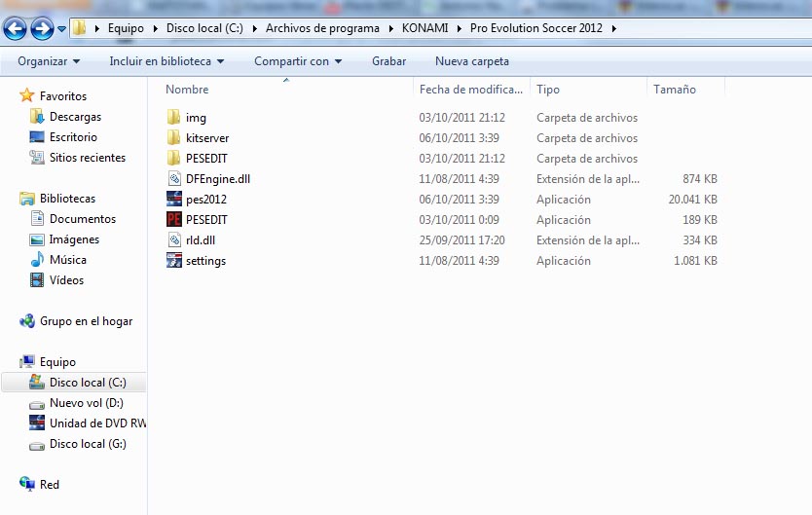This screenshot has height=515, width=812.
Task: Expand the arrow after Pro Evolution Soccer 2012
Action: (x=613, y=28)
